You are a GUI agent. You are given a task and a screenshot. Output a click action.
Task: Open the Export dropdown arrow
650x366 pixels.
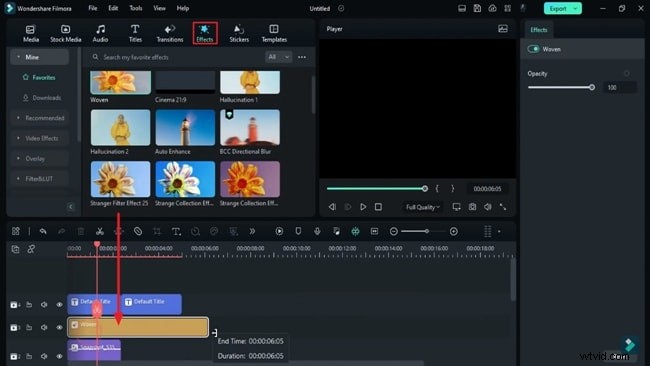tap(576, 8)
